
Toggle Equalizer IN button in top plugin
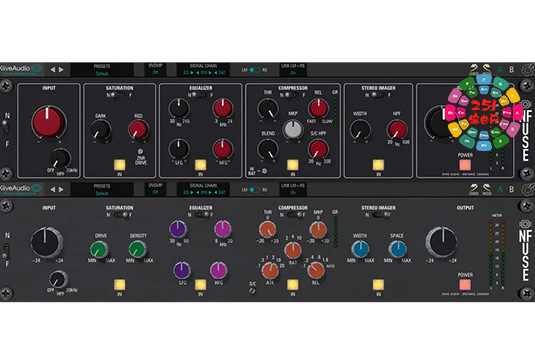[200, 165]
